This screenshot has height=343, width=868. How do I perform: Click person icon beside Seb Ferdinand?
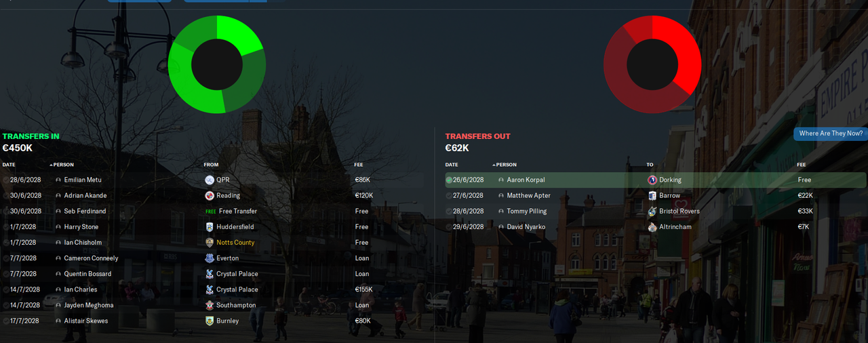(x=58, y=211)
